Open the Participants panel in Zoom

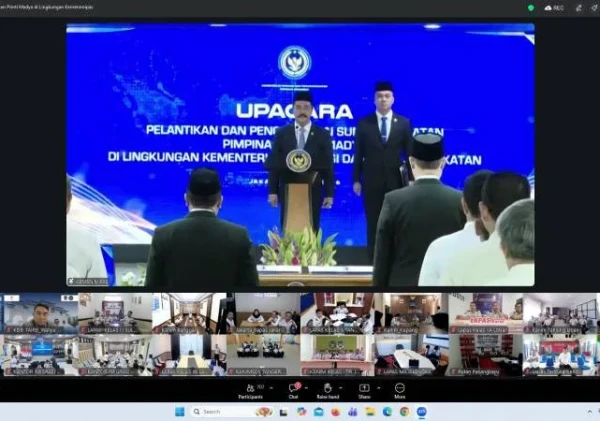pyautogui.click(x=251, y=391)
